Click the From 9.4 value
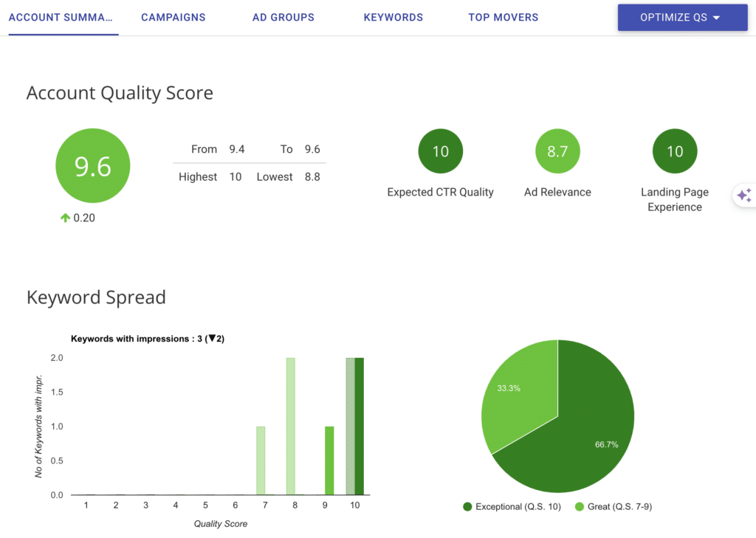756x538 pixels. click(x=237, y=149)
